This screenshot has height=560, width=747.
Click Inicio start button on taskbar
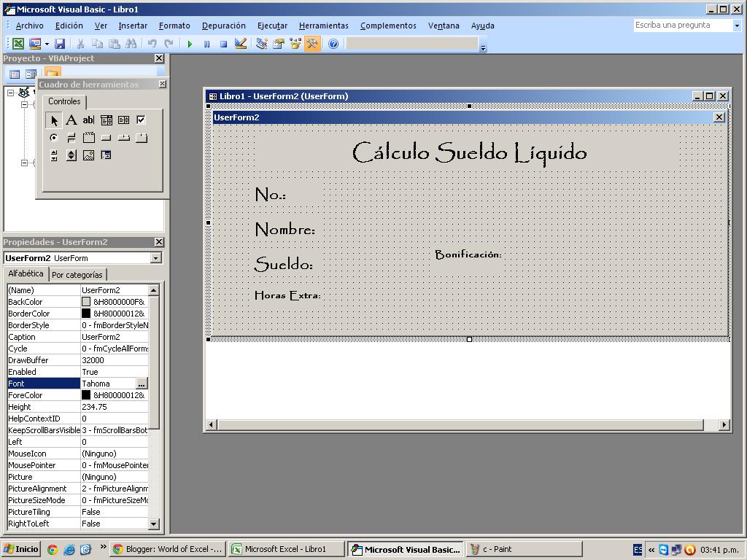tap(21, 550)
